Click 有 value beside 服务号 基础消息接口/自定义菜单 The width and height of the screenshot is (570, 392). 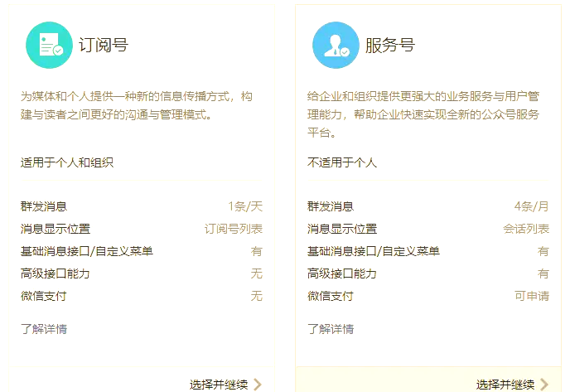pos(543,251)
